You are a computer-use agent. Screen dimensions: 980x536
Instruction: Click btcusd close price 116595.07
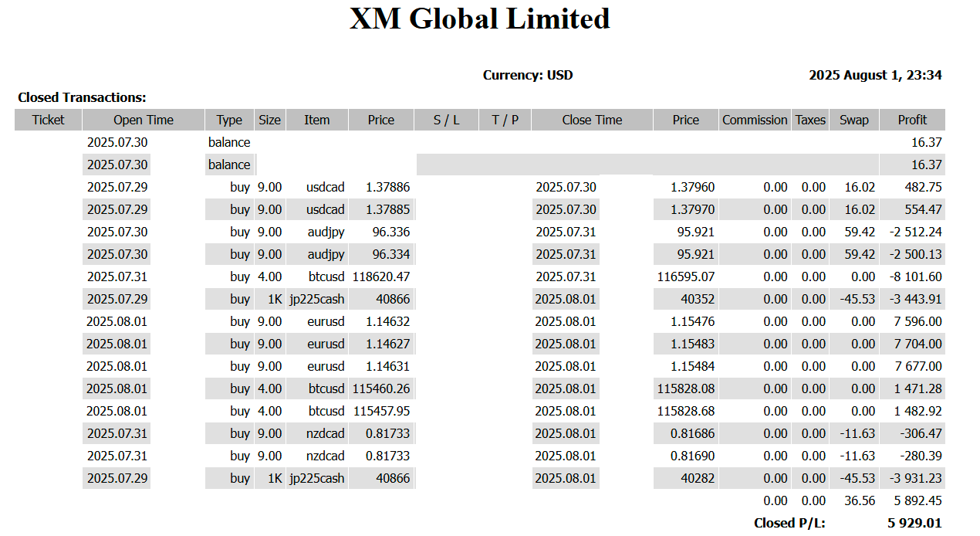tap(686, 276)
